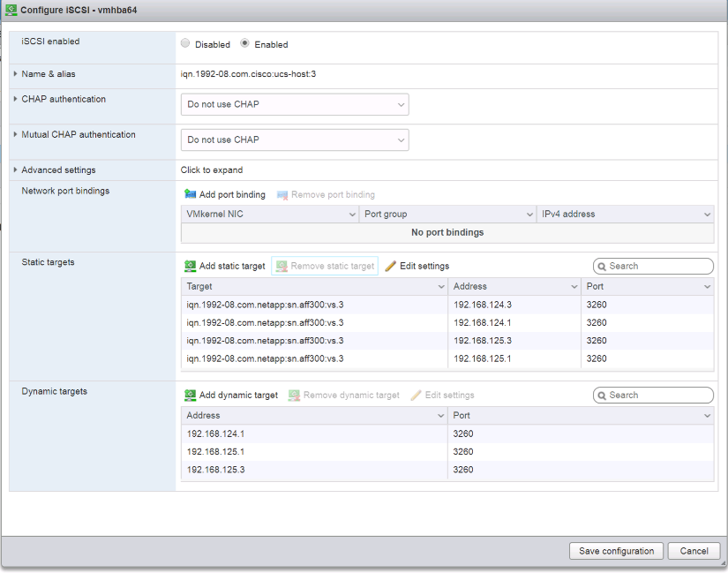Click the Remove static target icon
The height and width of the screenshot is (573, 728).
coord(282,266)
